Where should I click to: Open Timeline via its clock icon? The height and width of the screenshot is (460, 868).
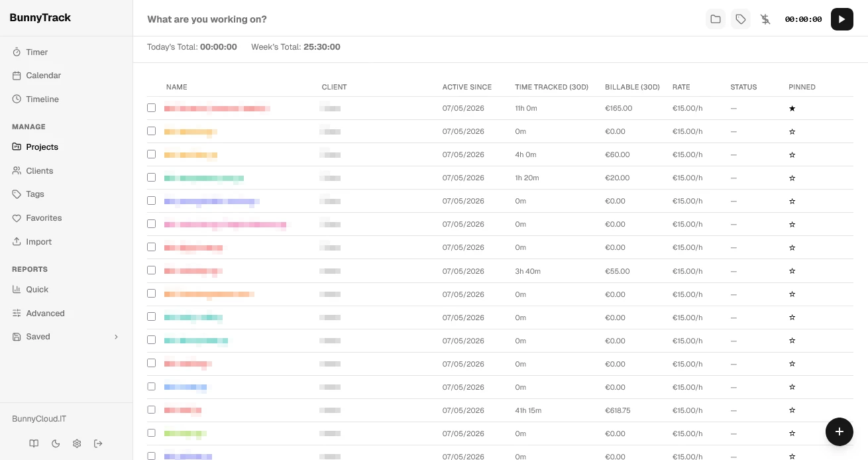tap(17, 99)
